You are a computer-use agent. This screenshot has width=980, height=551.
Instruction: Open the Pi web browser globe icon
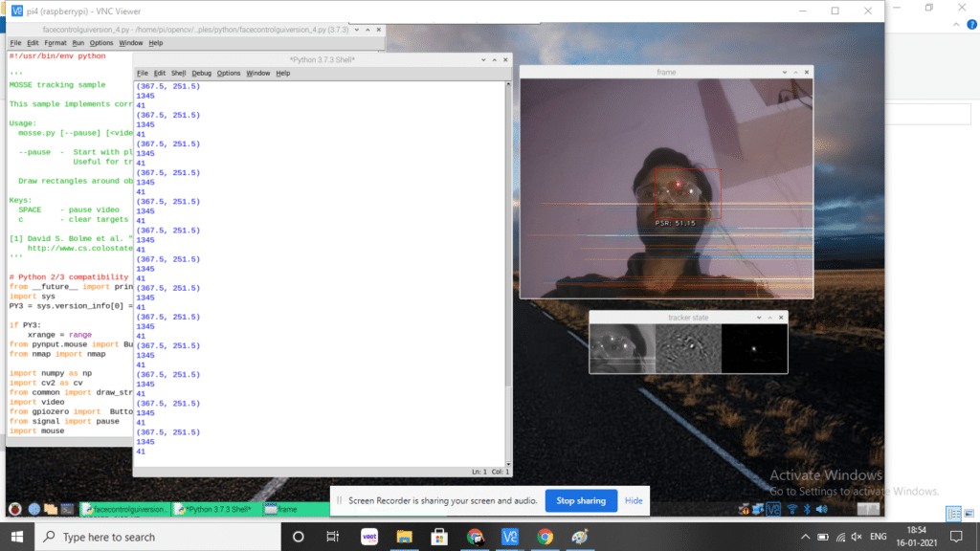(33, 508)
